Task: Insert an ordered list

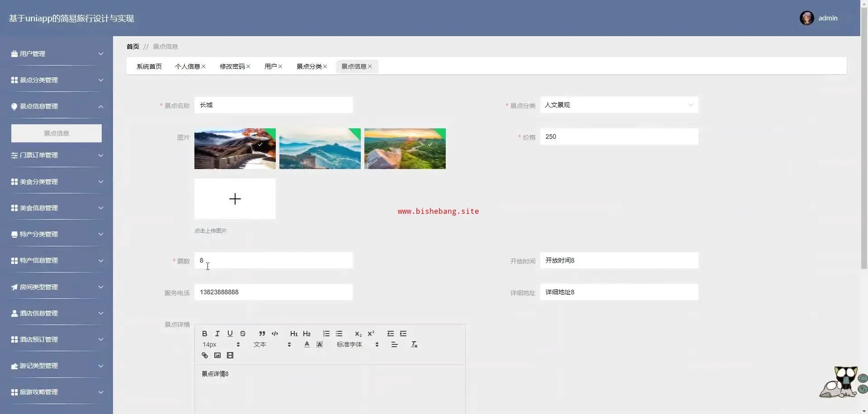Action: coord(326,334)
